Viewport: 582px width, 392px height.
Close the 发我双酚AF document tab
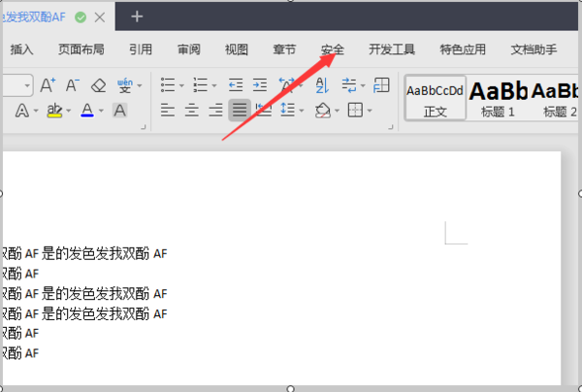coord(100,17)
